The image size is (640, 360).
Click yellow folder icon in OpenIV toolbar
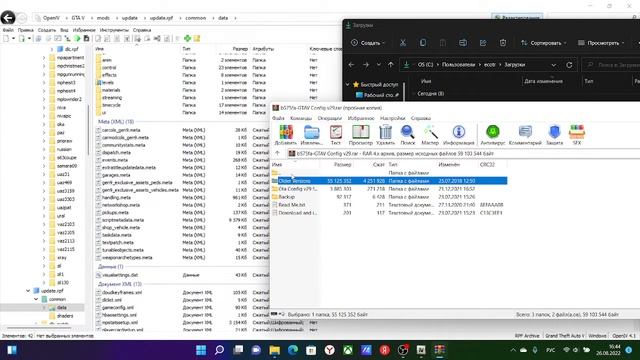(197, 38)
